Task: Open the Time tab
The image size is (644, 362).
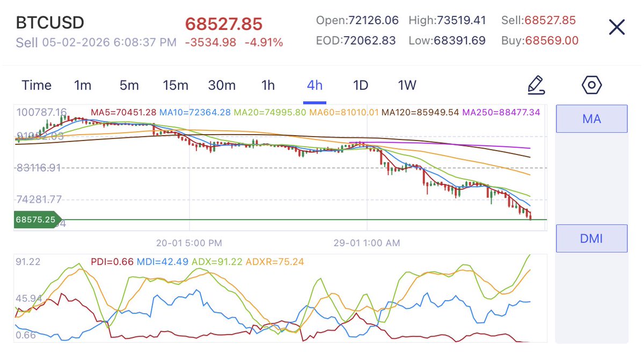Action: pyautogui.click(x=36, y=85)
